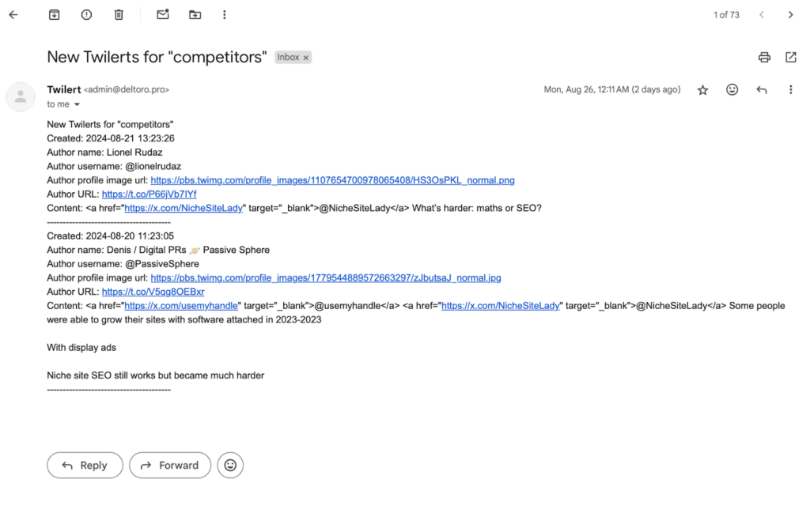Archive this Twilert email
Viewport: 810px width, 532px height.
(54, 14)
